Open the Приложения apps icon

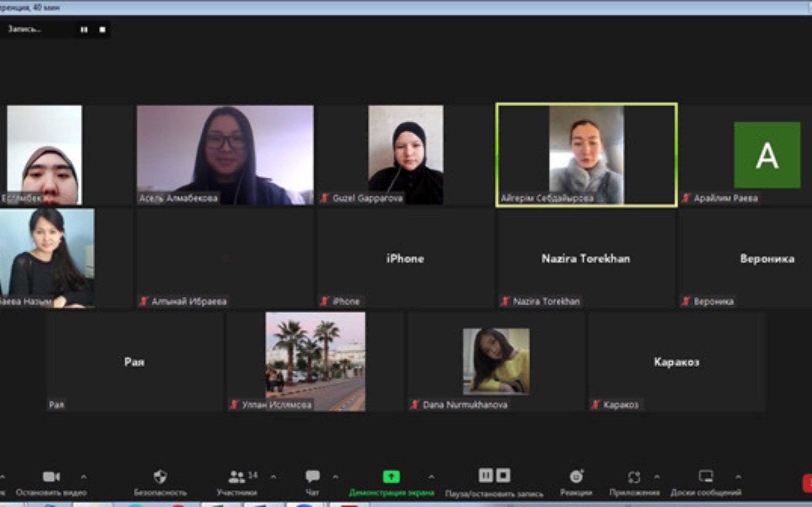(634, 477)
